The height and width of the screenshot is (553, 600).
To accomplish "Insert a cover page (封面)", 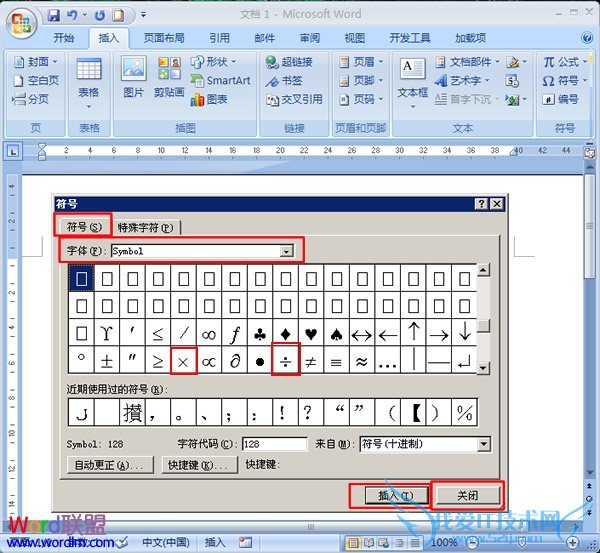I will (x=36, y=62).
